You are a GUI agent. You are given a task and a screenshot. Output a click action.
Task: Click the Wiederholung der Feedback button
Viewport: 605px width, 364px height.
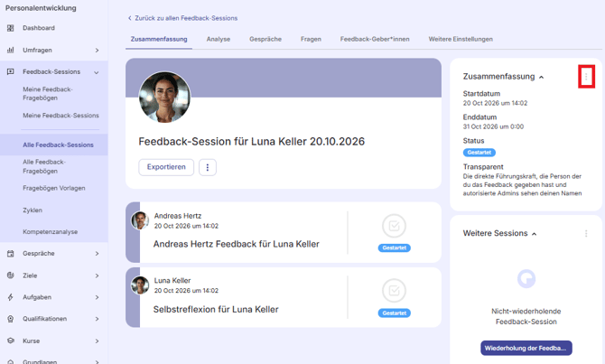(x=526, y=348)
